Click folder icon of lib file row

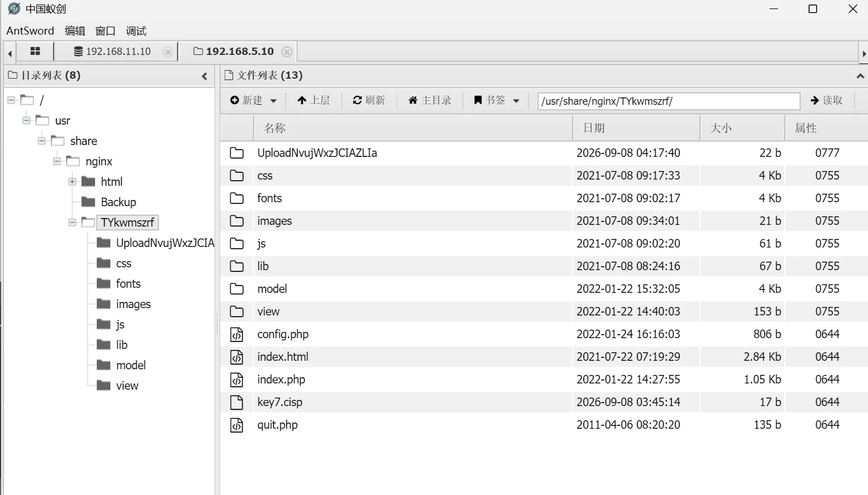[237, 266]
